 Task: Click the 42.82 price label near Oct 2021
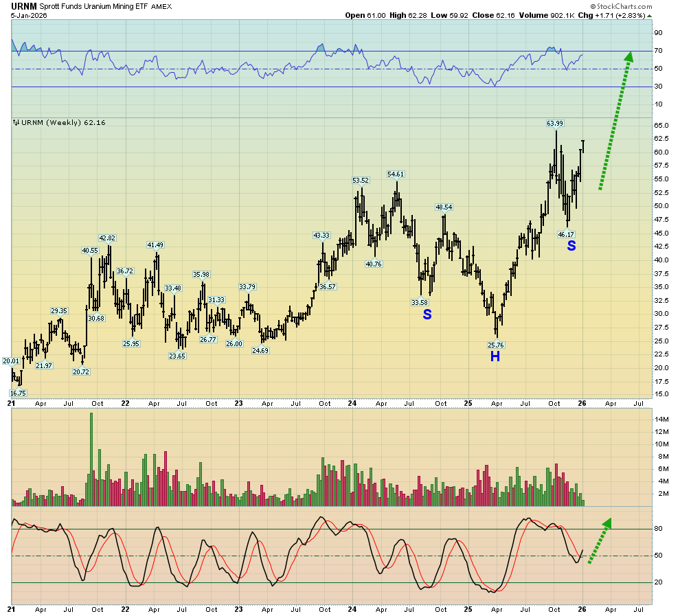click(x=107, y=238)
